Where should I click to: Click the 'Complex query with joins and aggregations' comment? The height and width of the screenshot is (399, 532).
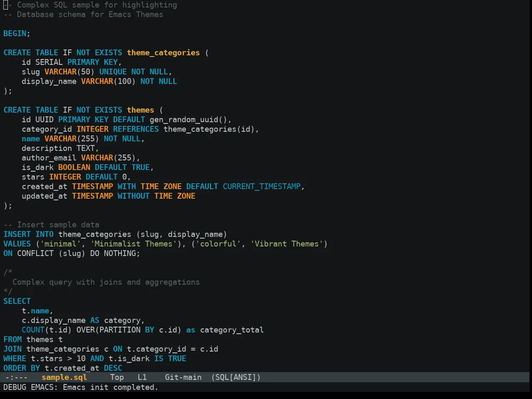106,282
